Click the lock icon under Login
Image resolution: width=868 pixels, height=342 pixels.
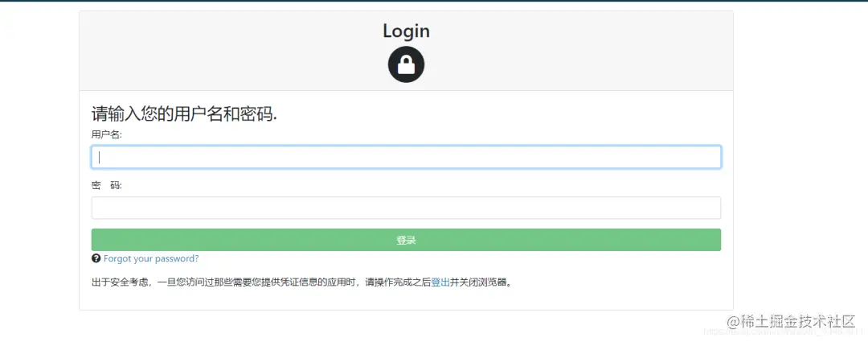406,65
